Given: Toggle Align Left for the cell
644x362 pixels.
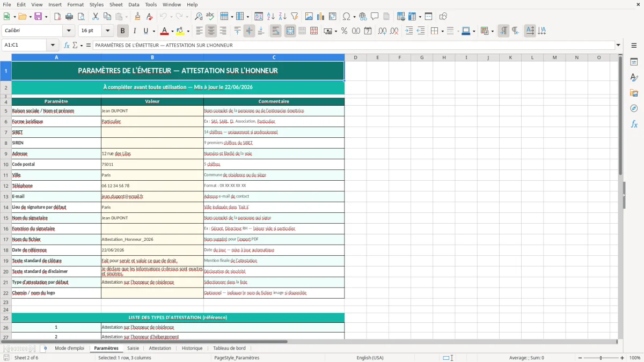Looking at the screenshot, I should [x=200, y=31].
